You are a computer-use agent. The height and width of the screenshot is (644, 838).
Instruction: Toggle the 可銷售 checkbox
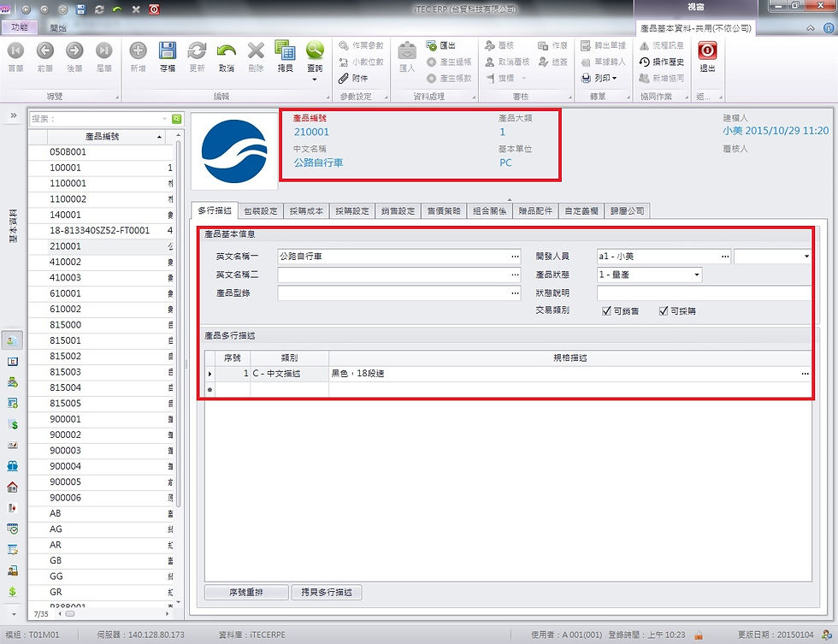pyautogui.click(x=606, y=311)
